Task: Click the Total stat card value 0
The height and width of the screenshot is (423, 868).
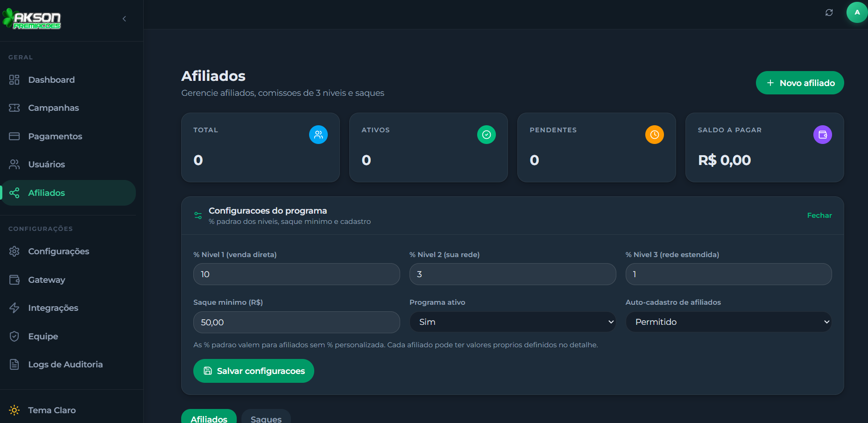Action: pyautogui.click(x=198, y=160)
